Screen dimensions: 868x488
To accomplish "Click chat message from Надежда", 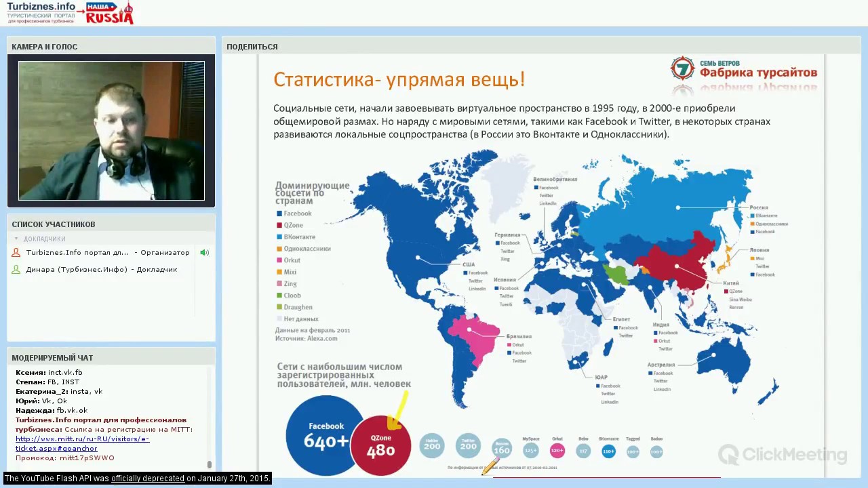I will [52, 411].
